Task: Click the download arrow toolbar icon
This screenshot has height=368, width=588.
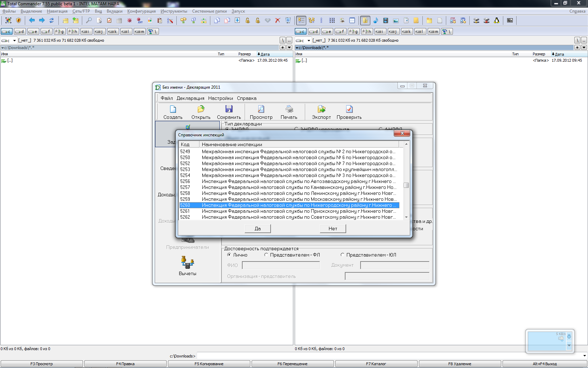Action: pos(237,20)
